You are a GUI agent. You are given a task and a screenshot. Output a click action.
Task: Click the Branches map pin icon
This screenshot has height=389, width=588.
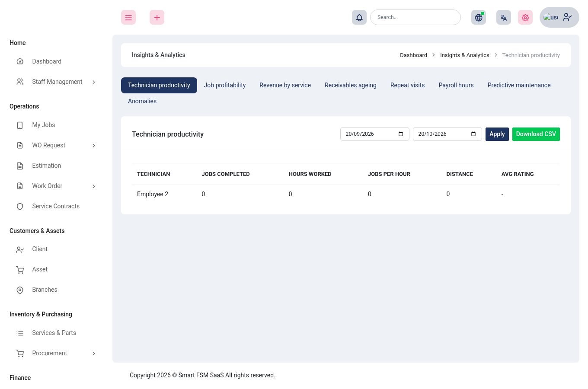click(x=20, y=290)
